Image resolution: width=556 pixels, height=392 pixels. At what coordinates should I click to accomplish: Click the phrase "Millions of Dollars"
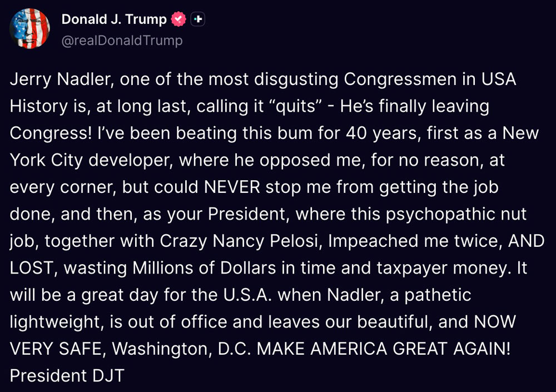[x=204, y=268]
